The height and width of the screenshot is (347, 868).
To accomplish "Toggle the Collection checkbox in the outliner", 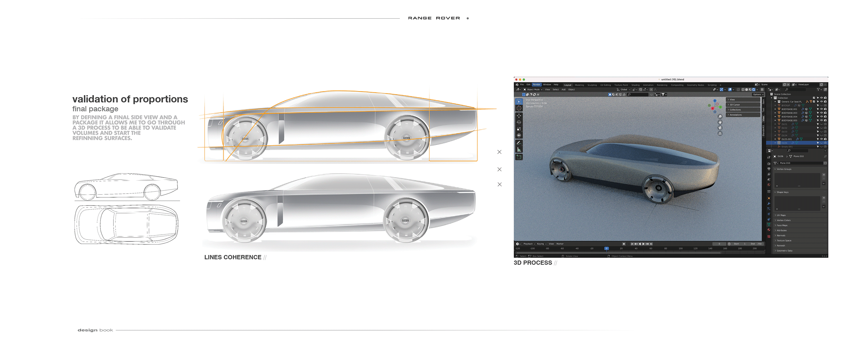I will 814,98.
